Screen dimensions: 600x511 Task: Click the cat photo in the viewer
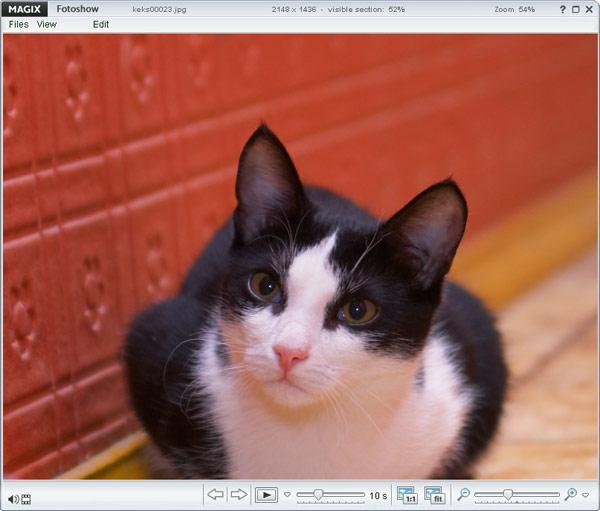(300, 256)
